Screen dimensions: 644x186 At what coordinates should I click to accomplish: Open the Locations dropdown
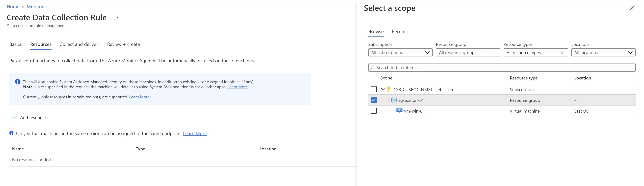pyautogui.click(x=603, y=53)
